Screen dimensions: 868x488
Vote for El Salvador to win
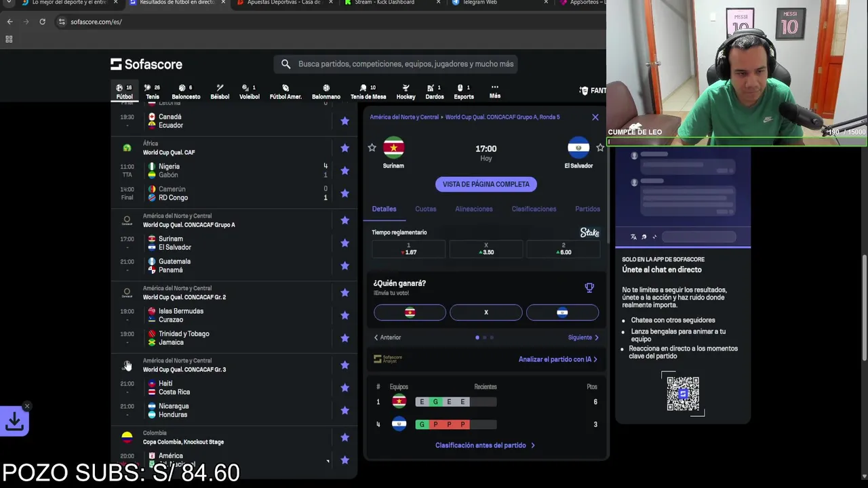(x=562, y=312)
